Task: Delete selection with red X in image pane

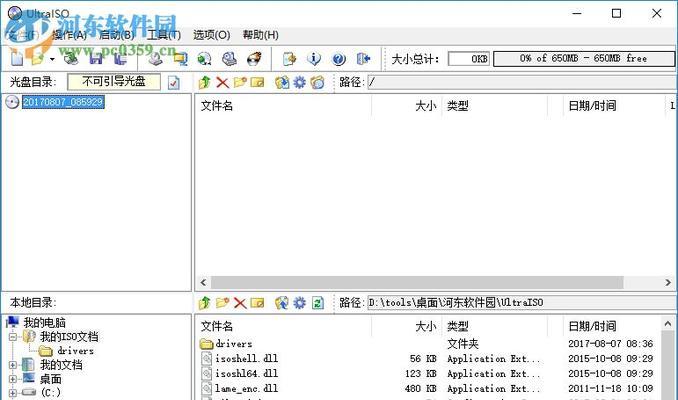Action: coord(222,82)
